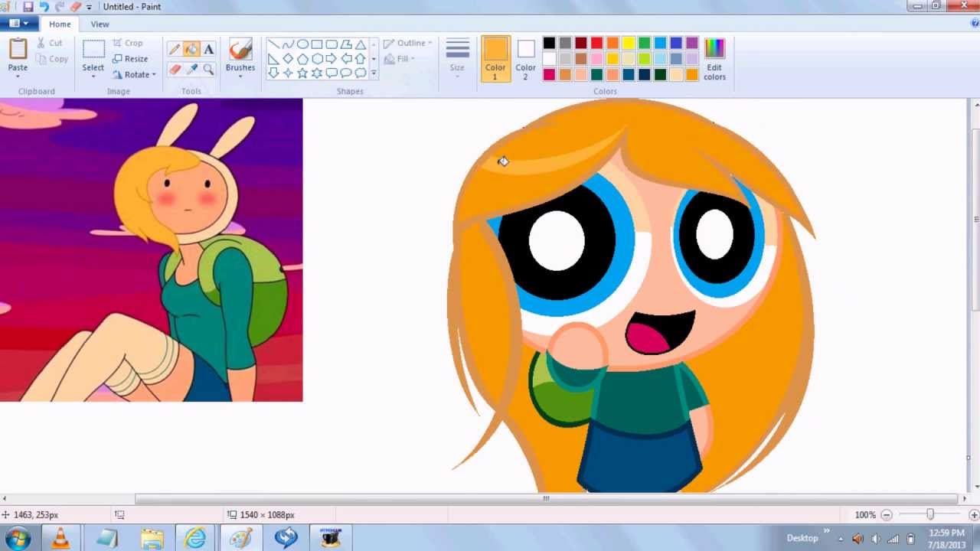Click the Undo arrow in title bar
Screen dimensions: 980x551
(x=44, y=7)
